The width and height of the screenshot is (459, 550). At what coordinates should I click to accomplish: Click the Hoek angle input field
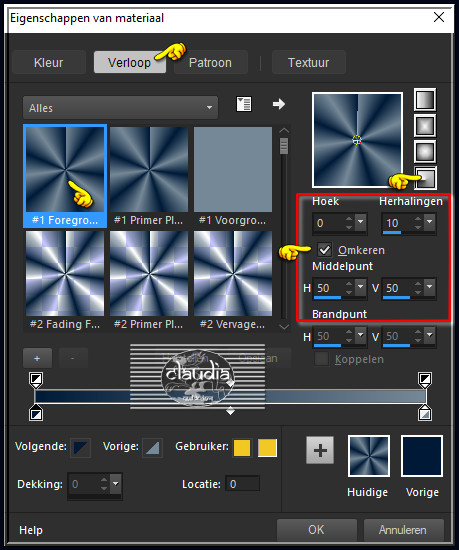point(329,223)
